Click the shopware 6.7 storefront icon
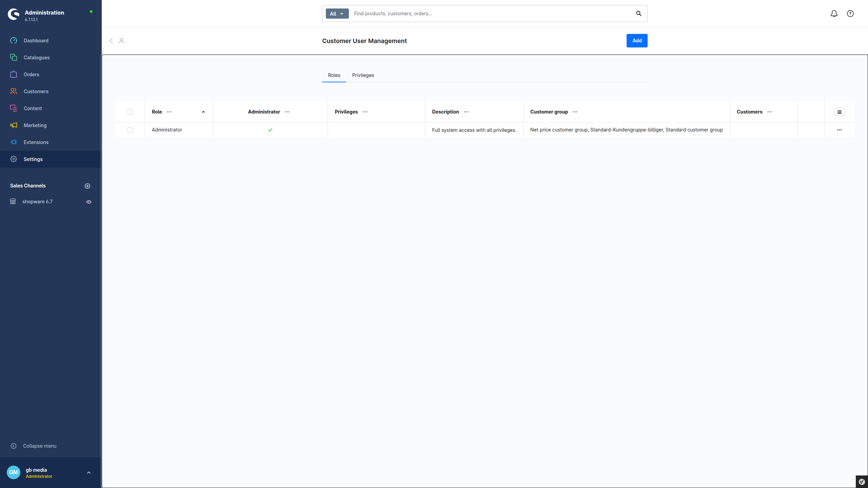868x488 pixels. pyautogui.click(x=13, y=202)
